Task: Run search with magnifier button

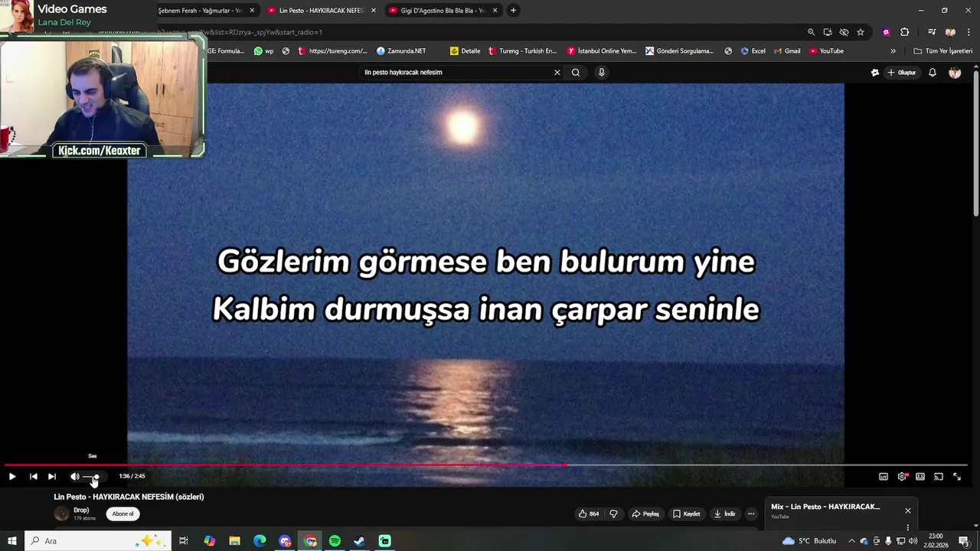Action: [576, 72]
